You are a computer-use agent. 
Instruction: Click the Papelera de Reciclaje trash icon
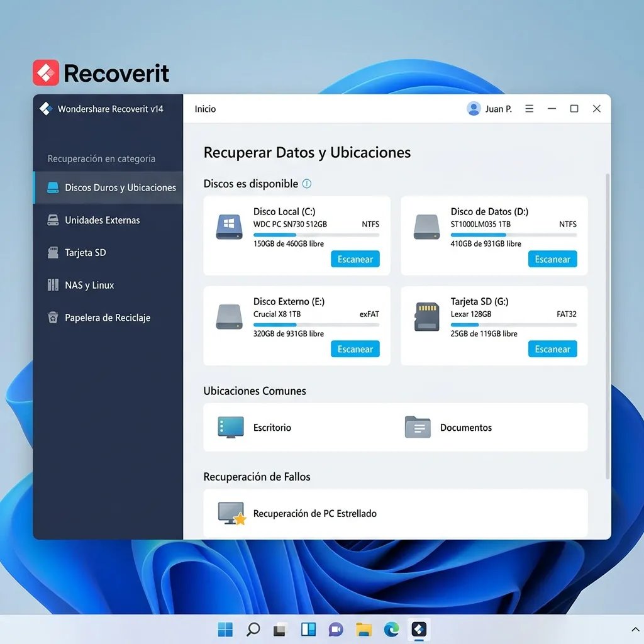pos(53,318)
